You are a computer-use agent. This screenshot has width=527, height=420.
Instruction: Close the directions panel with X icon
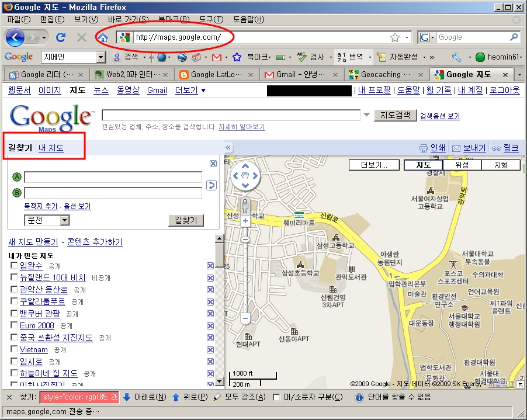213,164
